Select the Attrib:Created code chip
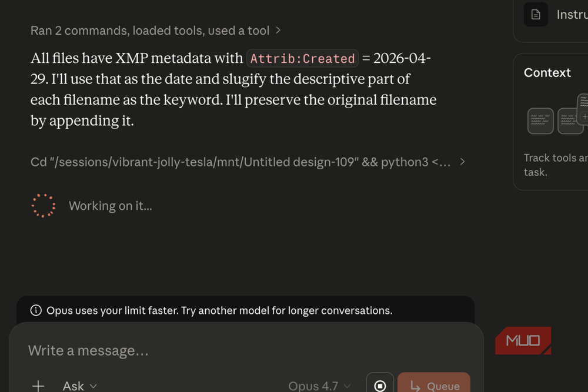588x392 pixels. click(x=302, y=58)
